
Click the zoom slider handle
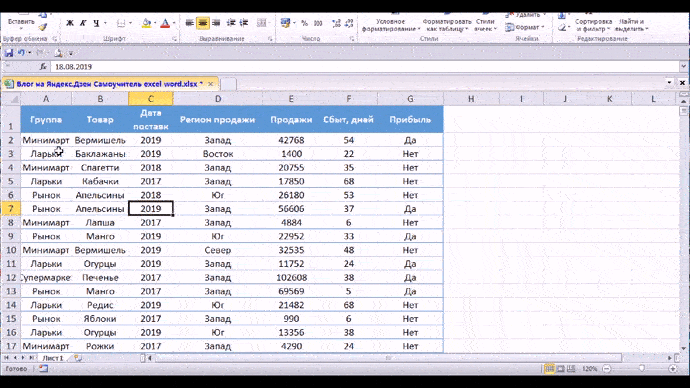[x=642, y=368]
